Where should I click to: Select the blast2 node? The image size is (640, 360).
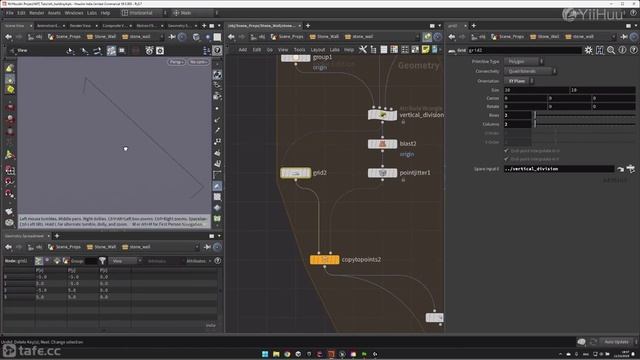[x=382, y=144]
